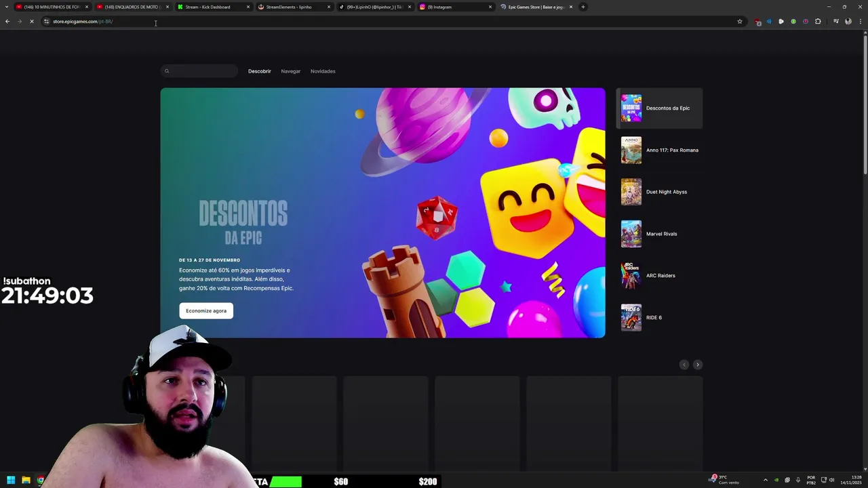Viewport: 868px width, 488px height.
Task: Click the Chrome back arrow button
Action: click(7, 21)
